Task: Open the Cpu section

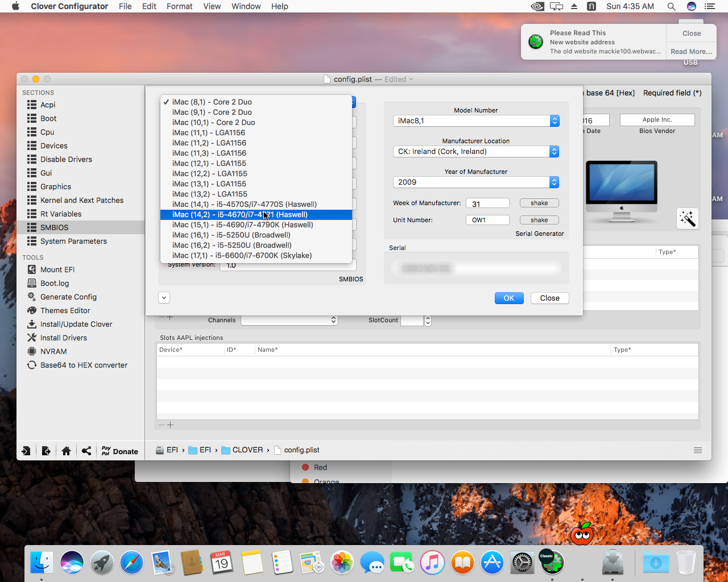Action: (47, 132)
